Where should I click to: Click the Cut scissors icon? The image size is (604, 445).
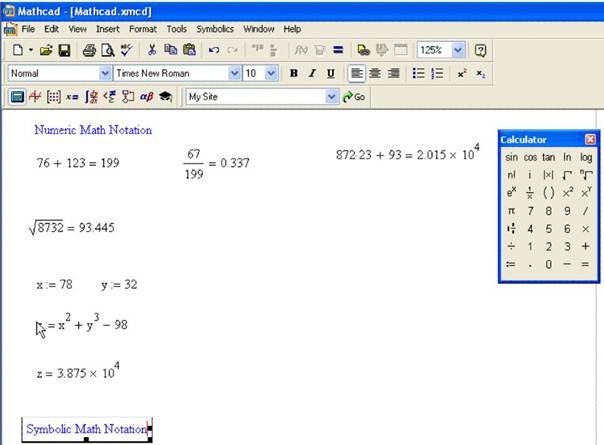[x=151, y=50]
